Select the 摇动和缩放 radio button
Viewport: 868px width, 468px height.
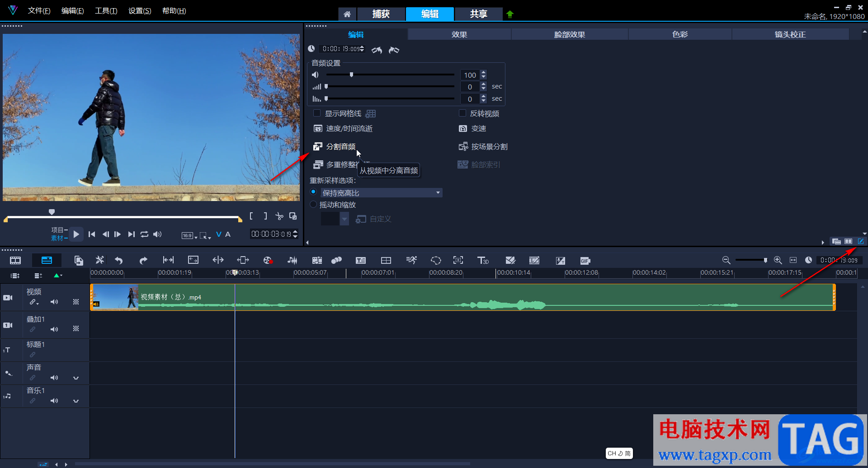point(313,205)
